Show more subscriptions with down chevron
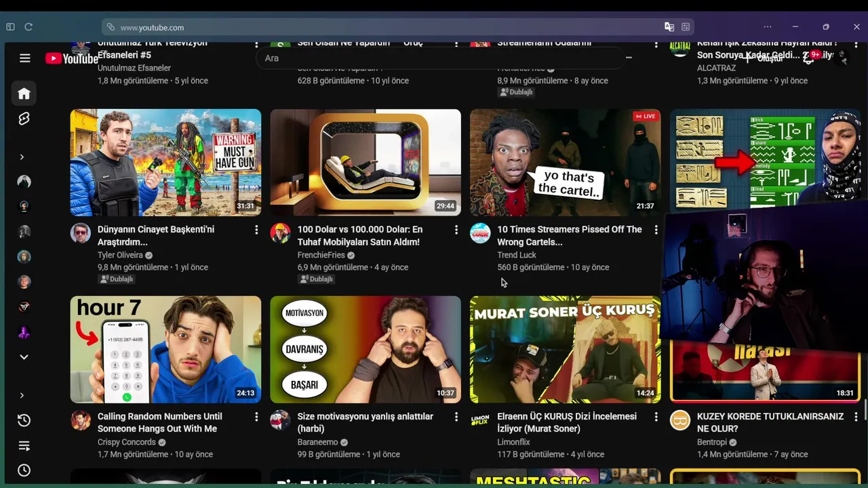The width and height of the screenshot is (868, 488). point(24,357)
